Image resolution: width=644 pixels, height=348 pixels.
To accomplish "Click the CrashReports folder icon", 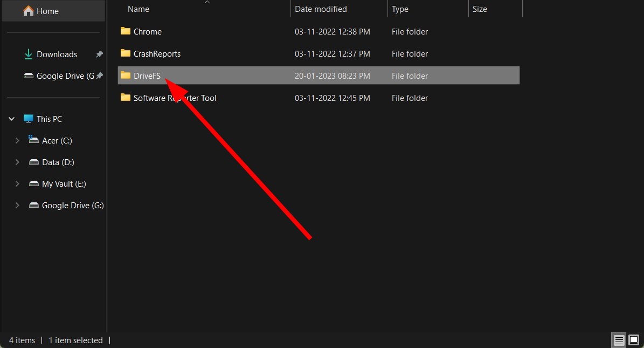I will 125,53.
